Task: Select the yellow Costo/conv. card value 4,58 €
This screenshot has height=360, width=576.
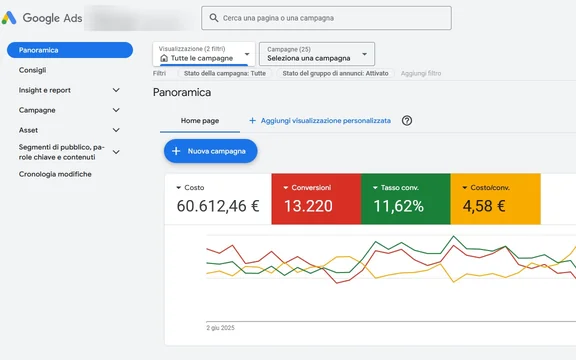Action: [x=484, y=206]
